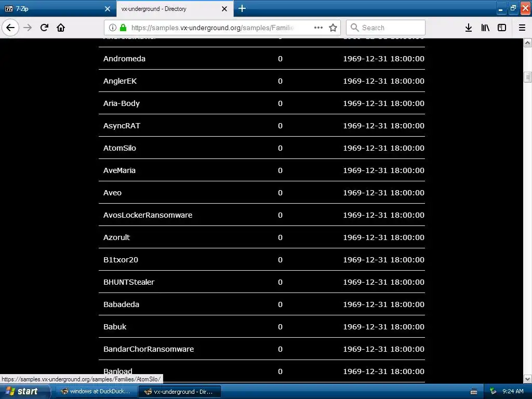Open the AveMaria directory
The height and width of the screenshot is (399, 532).
pos(119,170)
